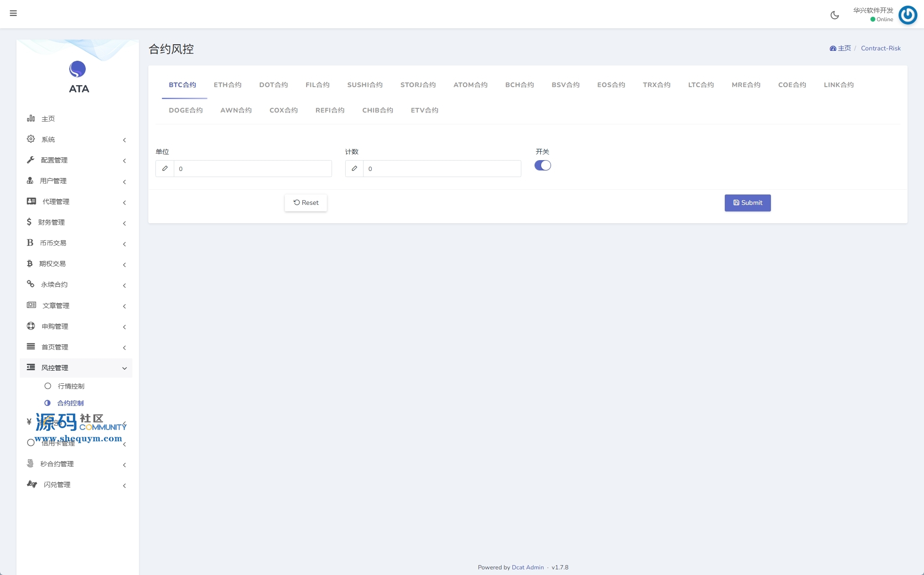Toggle the 开关 switch off
Screen dimensions: 924x575
tap(543, 165)
